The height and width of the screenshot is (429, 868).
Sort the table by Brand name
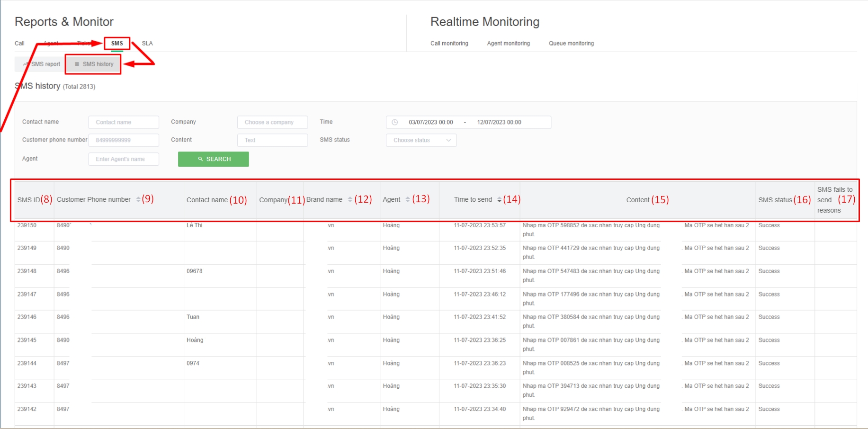pos(350,200)
